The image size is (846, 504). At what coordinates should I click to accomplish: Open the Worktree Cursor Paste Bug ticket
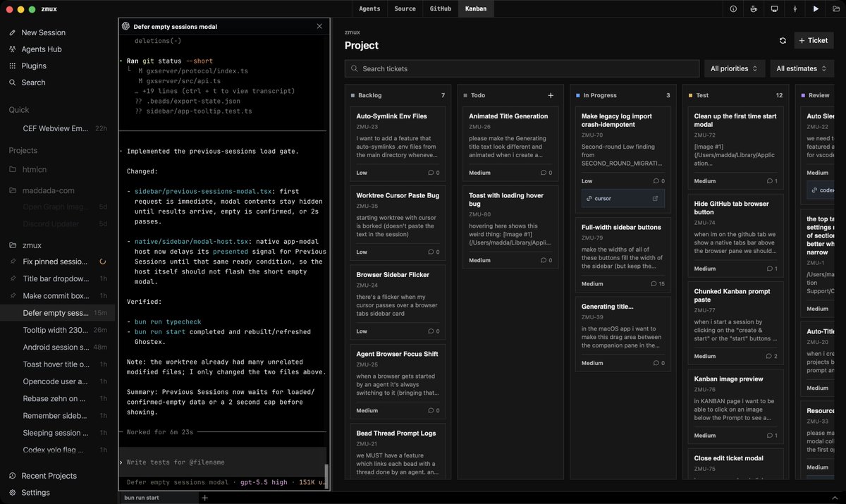pyautogui.click(x=398, y=223)
